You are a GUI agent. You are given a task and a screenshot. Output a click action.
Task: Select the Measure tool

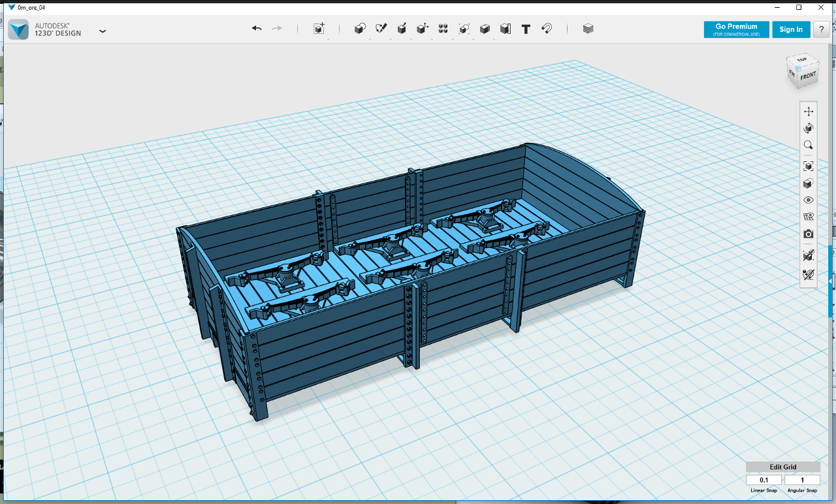point(505,29)
